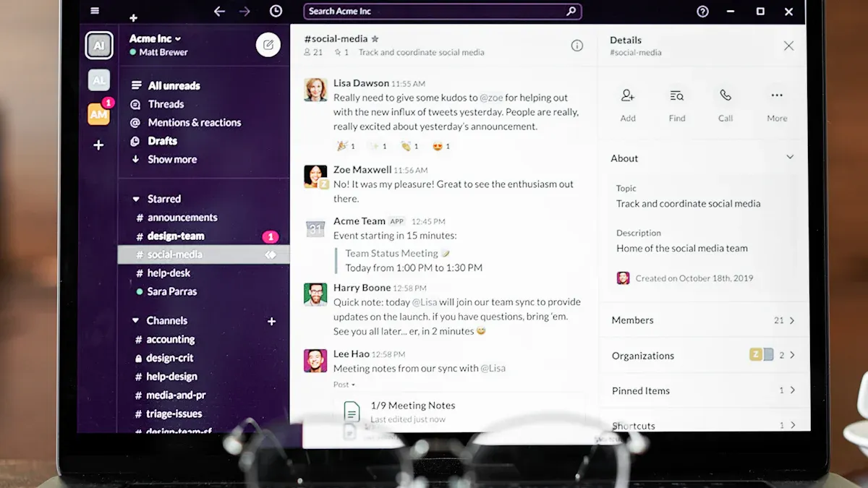Click the Add people icon in Details
The width and height of the screenshot is (868, 488).
tap(627, 95)
